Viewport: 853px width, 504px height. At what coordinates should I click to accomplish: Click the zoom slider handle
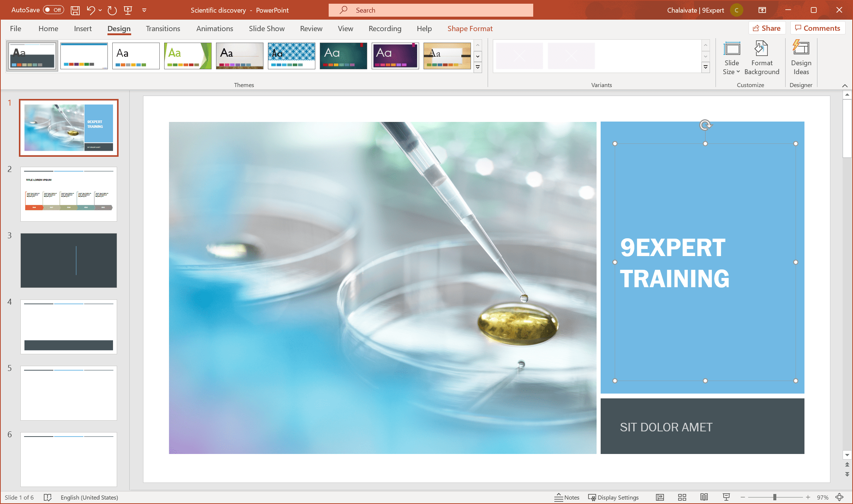(x=775, y=497)
